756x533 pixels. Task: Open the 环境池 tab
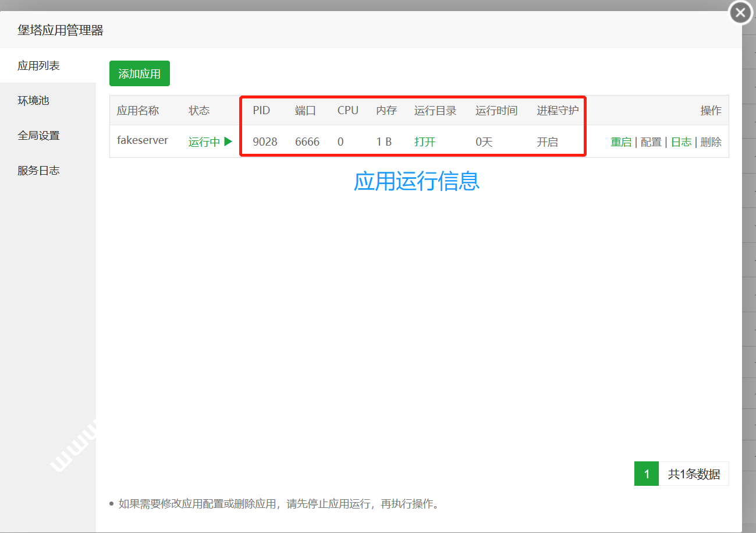click(33, 101)
